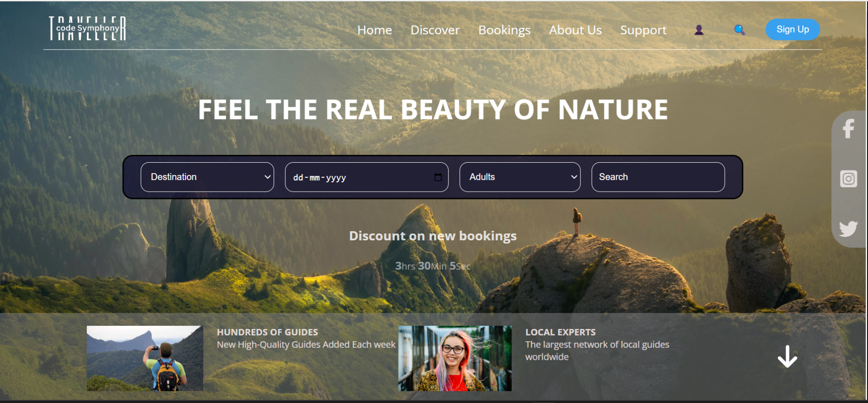Screen dimensions: 868x403
Task: Click the HUNDREDS OF GUIDES heading
Action: point(267,332)
